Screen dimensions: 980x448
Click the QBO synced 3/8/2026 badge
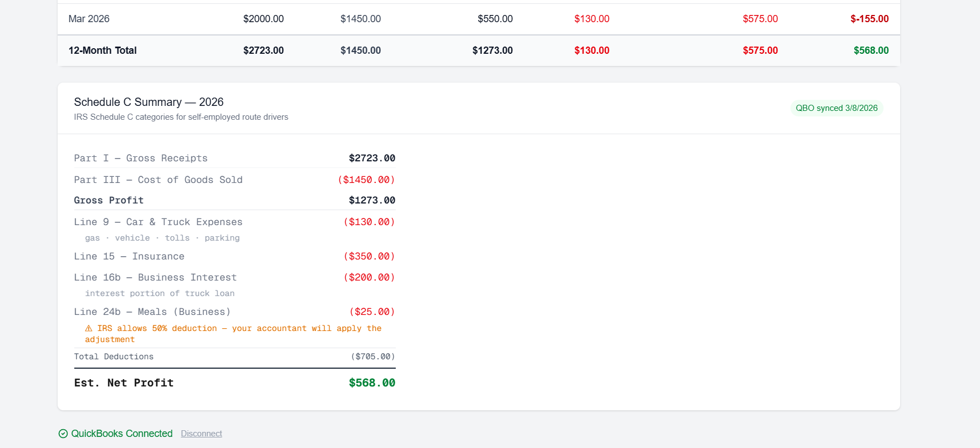(x=836, y=108)
